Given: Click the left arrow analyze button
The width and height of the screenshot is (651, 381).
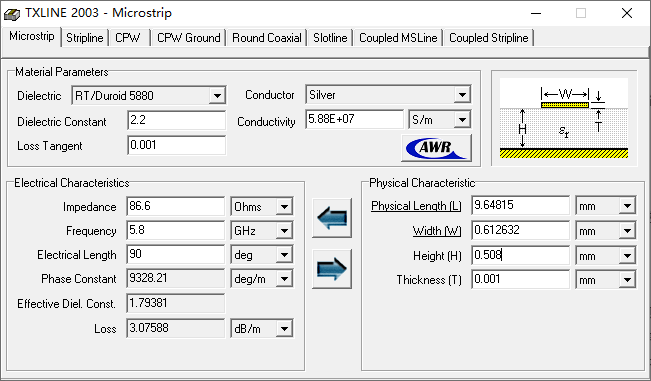Looking at the screenshot, I should pyautogui.click(x=332, y=218).
